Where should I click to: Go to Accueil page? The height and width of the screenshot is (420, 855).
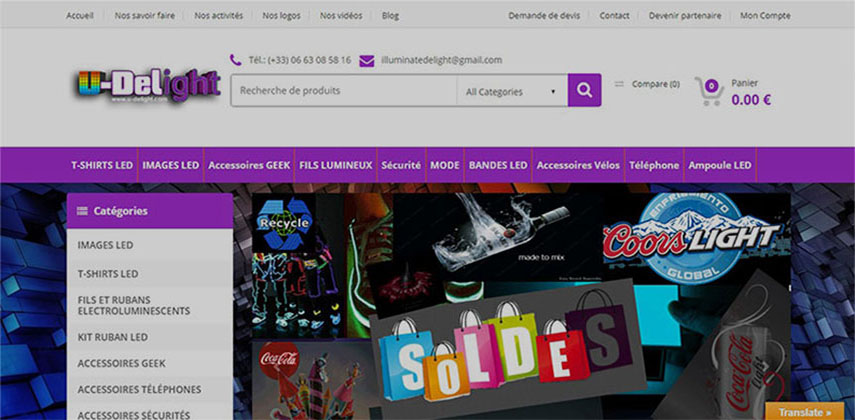(80, 16)
